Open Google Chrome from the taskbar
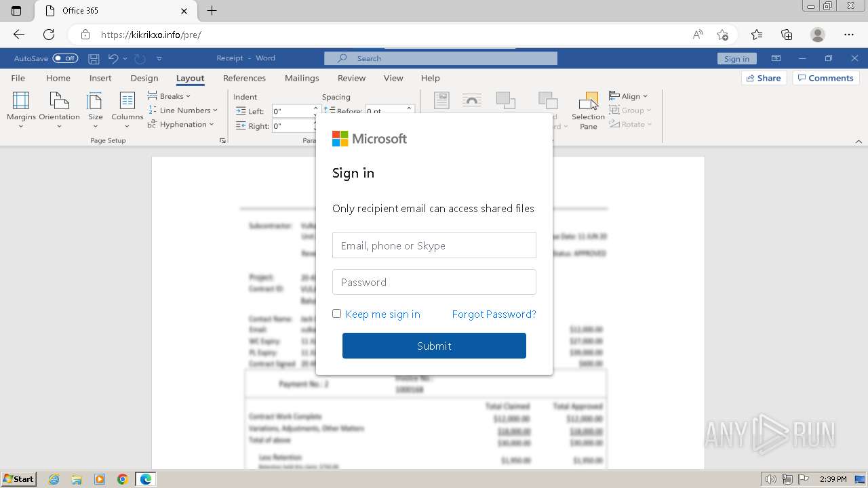Screen dimensions: 868x488 [x=122, y=479]
